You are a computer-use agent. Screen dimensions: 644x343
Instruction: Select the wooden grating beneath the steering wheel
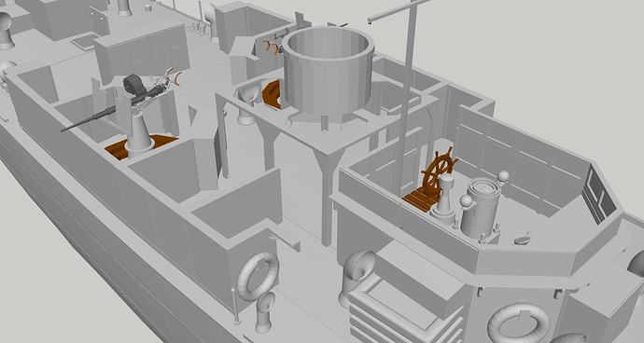tap(421, 199)
